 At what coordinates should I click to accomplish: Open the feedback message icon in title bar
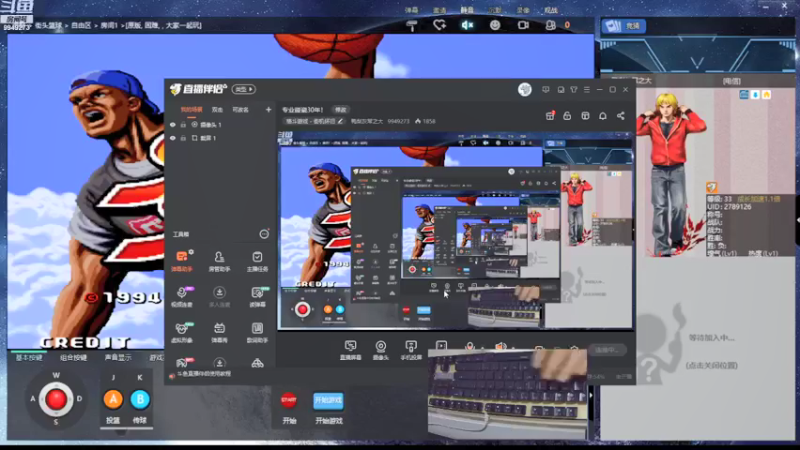(x=545, y=90)
